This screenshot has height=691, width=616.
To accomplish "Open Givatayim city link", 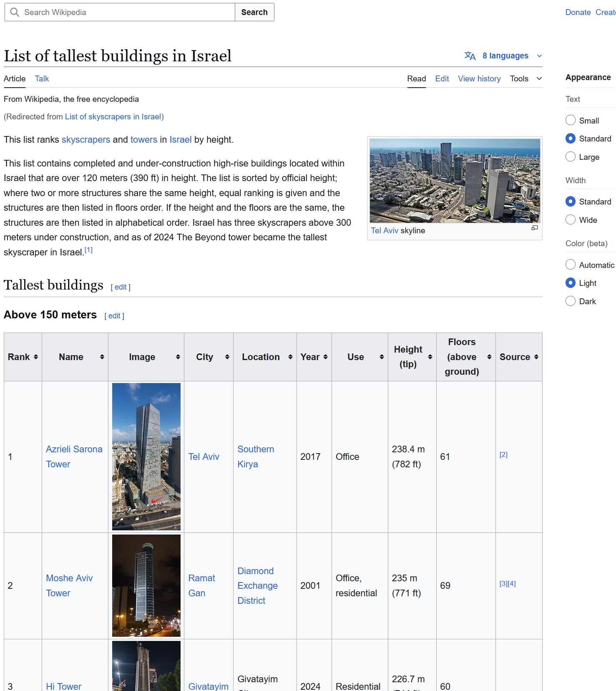I will tap(208, 686).
